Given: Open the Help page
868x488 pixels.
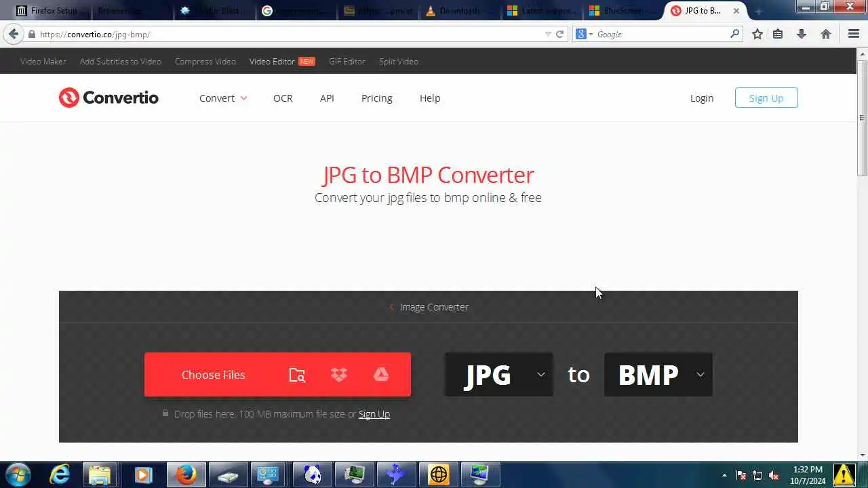Looking at the screenshot, I should (x=430, y=98).
